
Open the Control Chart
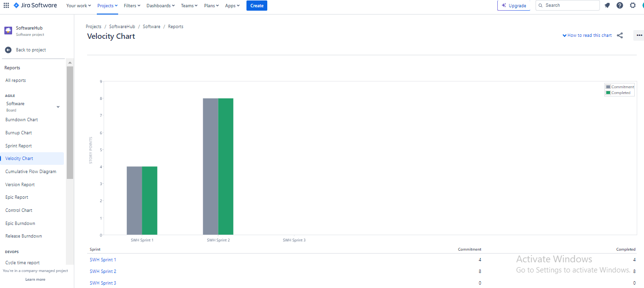[19, 210]
